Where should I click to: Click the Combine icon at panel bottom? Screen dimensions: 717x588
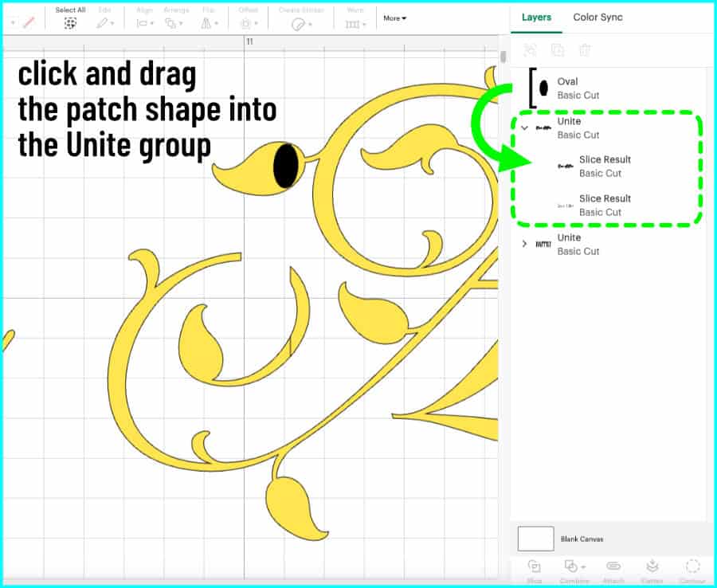571,566
